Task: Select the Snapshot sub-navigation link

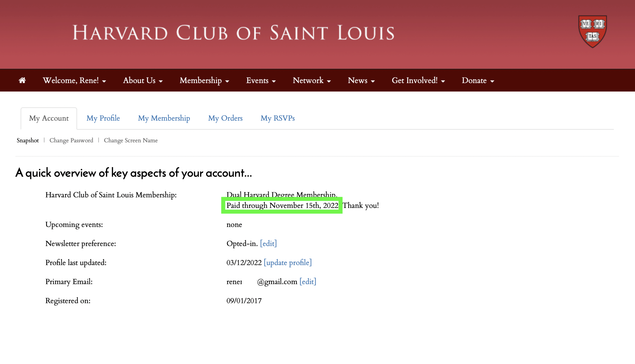Action: [28, 140]
